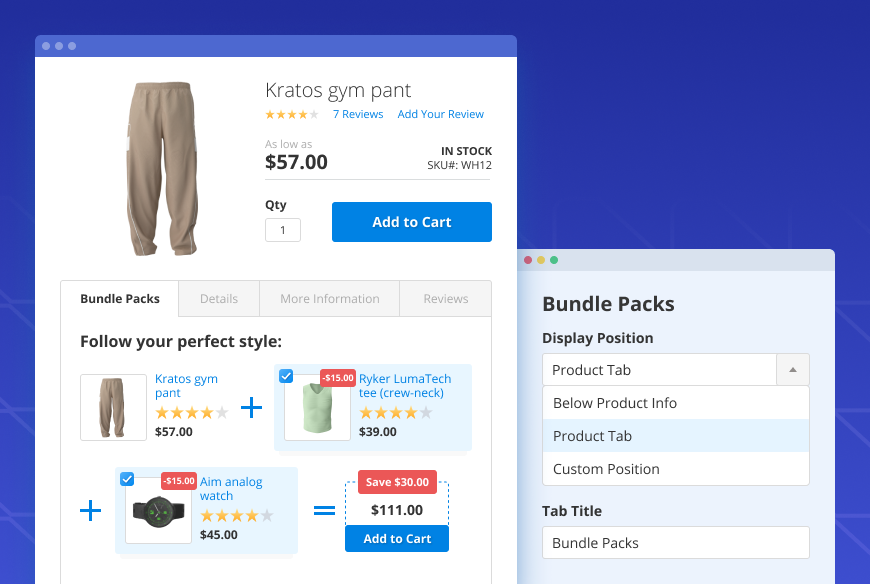
Task: Click the Aim analog watch thumbnail
Action: [158, 510]
